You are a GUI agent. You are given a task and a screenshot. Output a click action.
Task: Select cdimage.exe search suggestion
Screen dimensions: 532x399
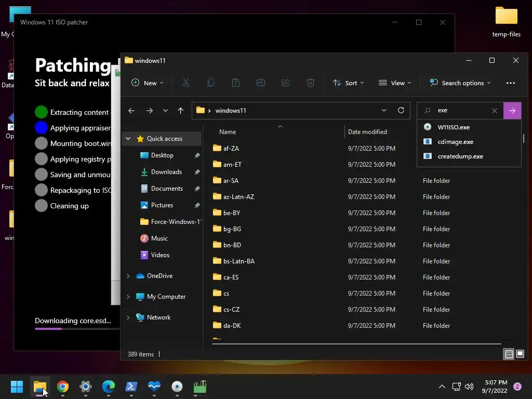pyautogui.click(x=469, y=142)
